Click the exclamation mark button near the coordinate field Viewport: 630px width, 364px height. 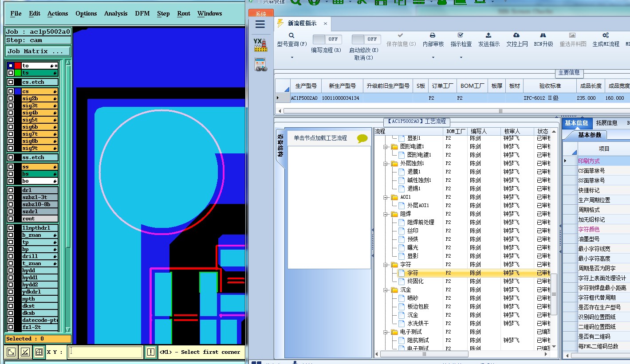point(151,352)
